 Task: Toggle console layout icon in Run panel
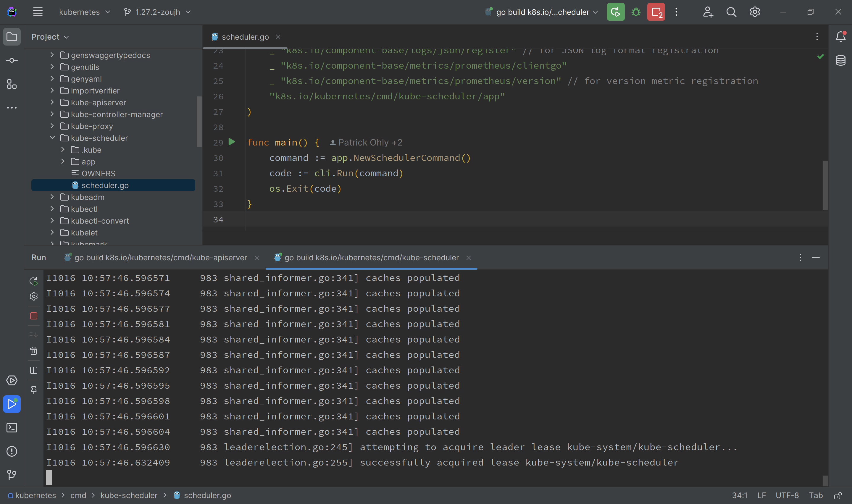point(34,370)
